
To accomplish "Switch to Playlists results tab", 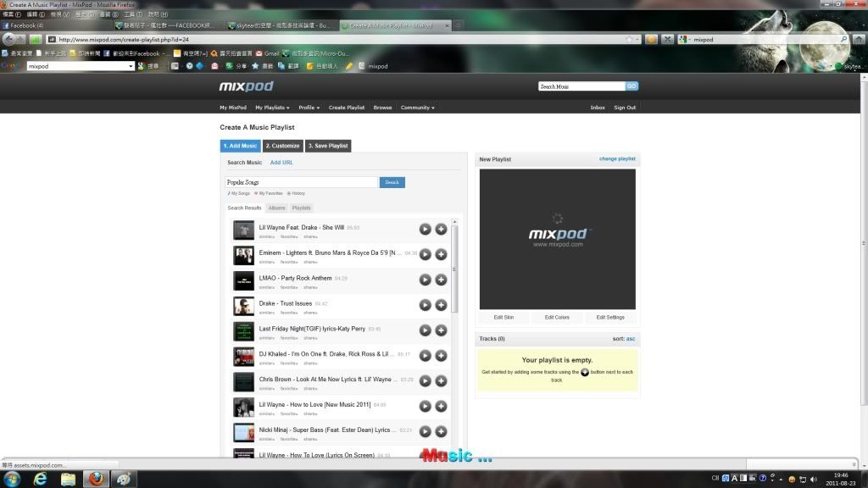I will 301,208.
